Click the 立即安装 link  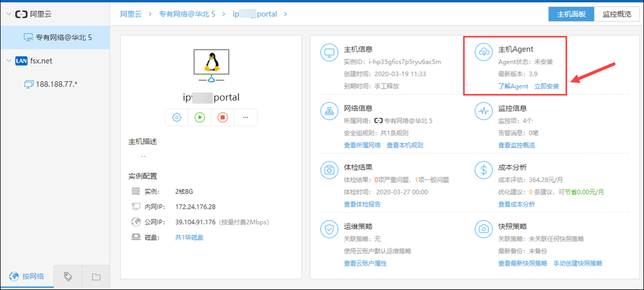[547, 86]
